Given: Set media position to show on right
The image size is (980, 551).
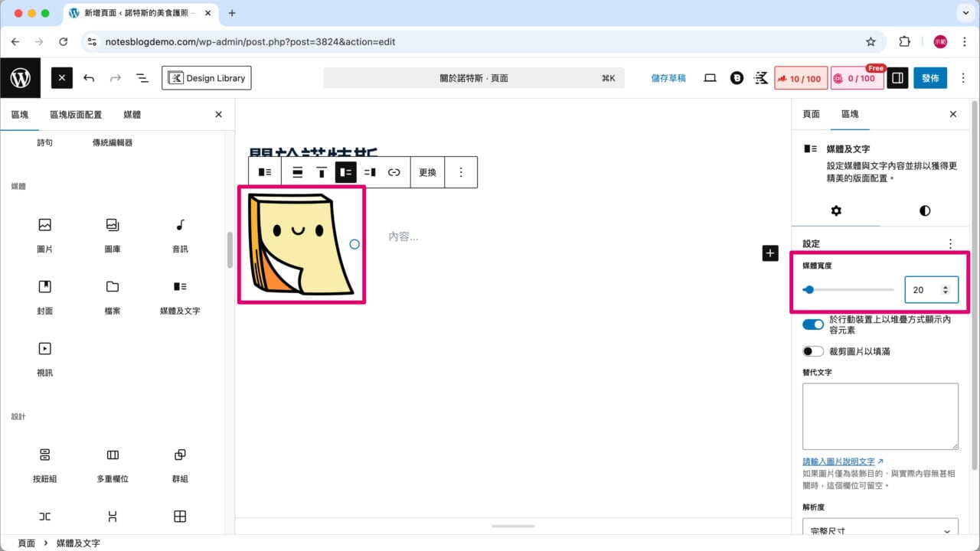Looking at the screenshot, I should pyautogui.click(x=370, y=172).
